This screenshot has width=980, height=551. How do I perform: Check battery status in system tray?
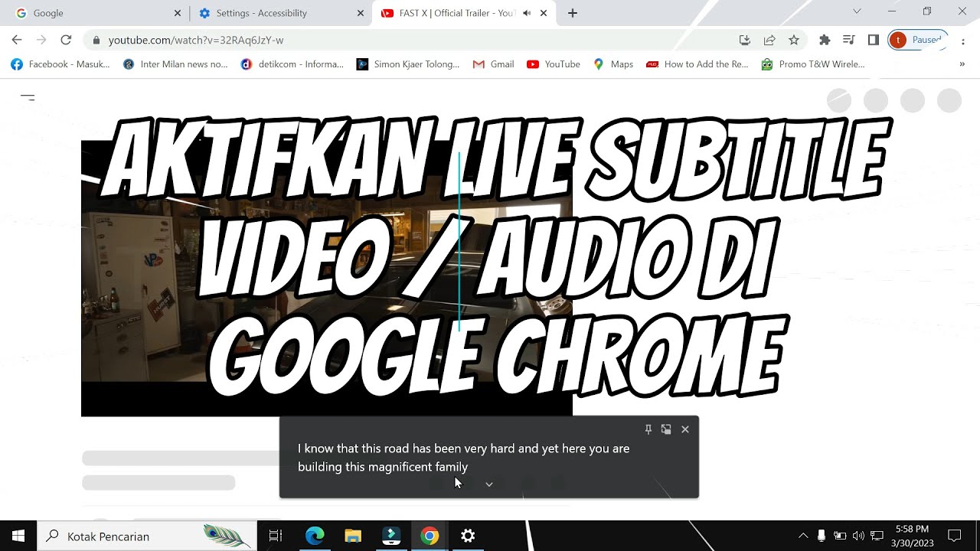tap(840, 536)
